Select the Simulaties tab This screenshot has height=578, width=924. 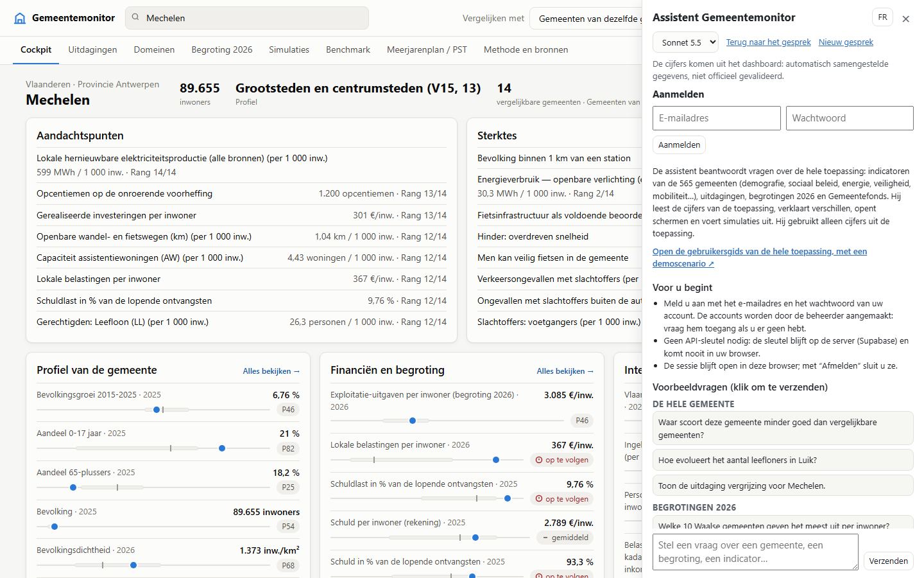tap(289, 49)
